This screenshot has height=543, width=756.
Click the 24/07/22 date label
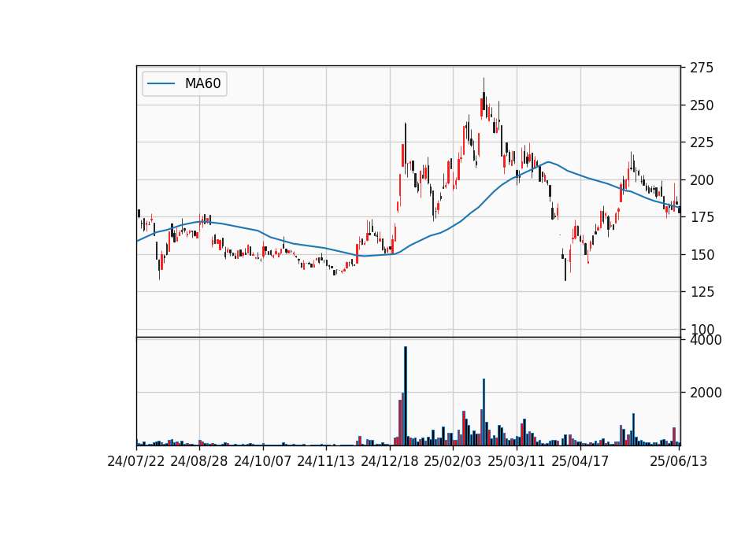[136, 461]
